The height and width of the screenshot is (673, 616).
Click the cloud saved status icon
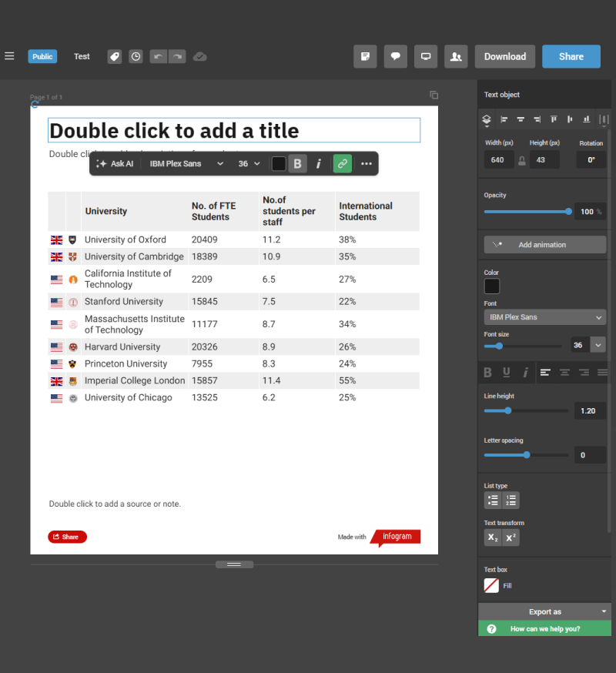pyautogui.click(x=199, y=57)
